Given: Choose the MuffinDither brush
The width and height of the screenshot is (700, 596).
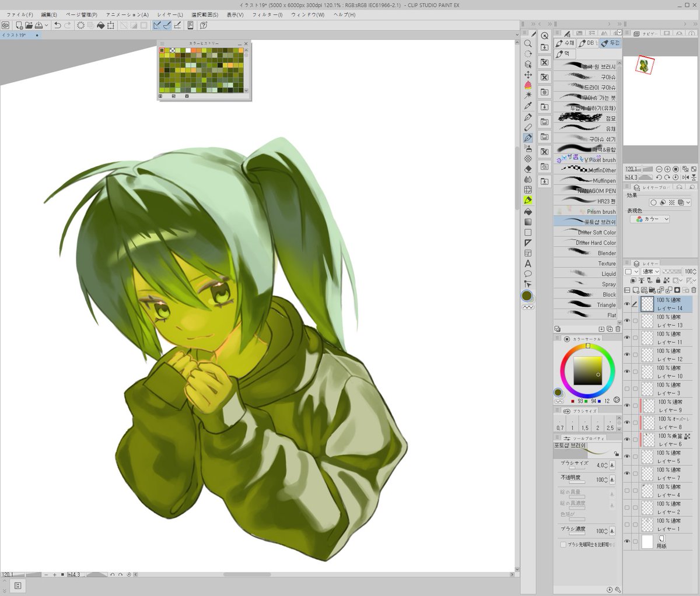Looking at the screenshot, I should point(585,170).
